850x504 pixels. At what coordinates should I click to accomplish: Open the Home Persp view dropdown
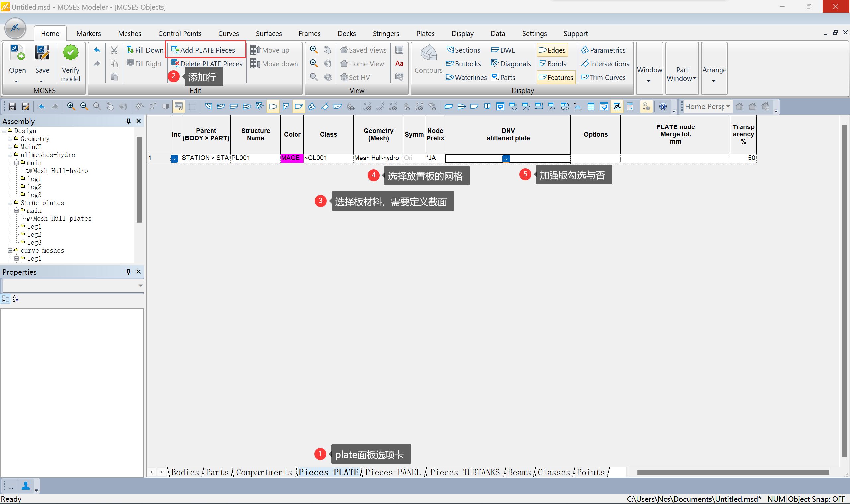(728, 107)
